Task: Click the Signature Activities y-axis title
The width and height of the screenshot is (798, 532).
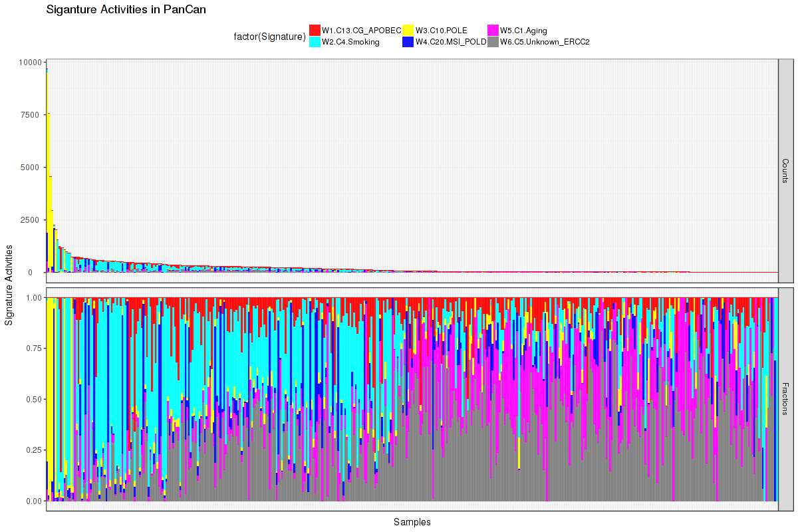Action: tap(9, 285)
